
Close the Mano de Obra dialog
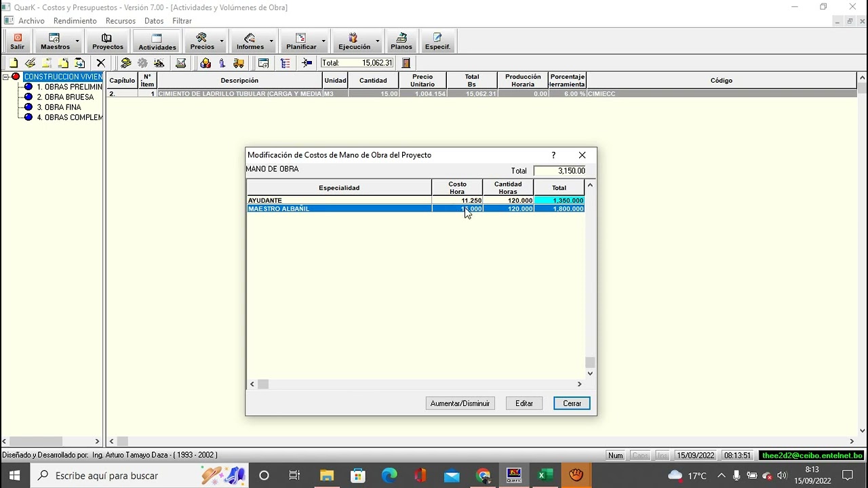point(582,155)
